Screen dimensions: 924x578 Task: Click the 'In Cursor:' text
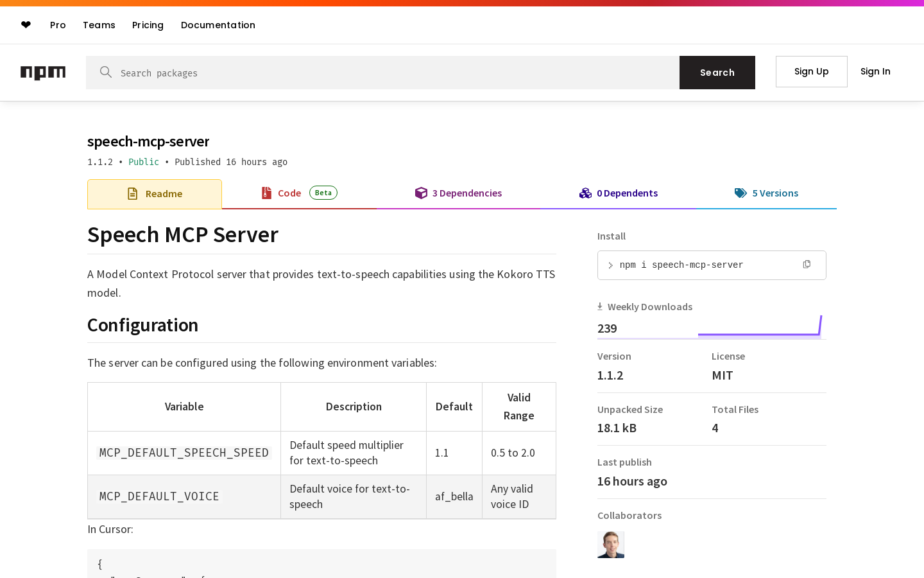click(x=110, y=529)
